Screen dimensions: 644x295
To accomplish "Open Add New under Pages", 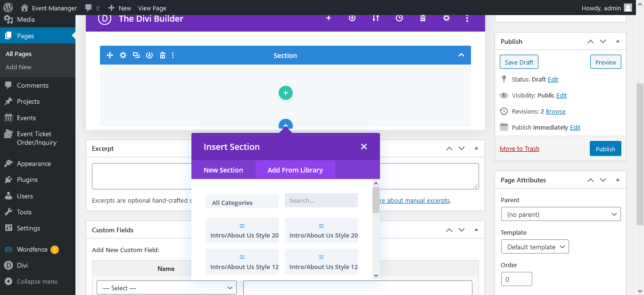I will coord(18,67).
